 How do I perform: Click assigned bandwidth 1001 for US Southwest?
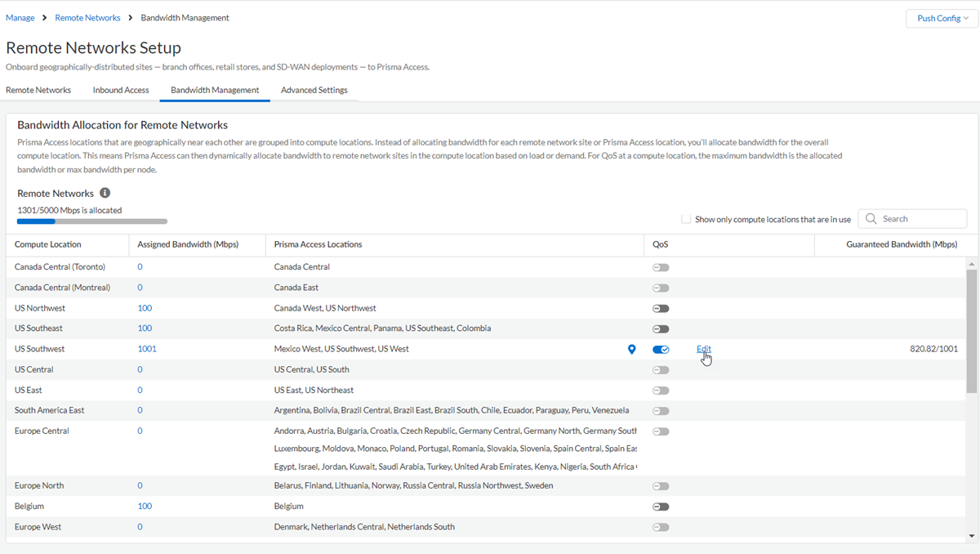pos(147,349)
